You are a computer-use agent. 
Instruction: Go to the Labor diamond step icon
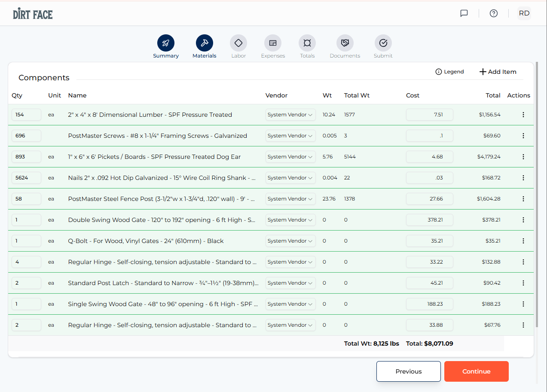238,43
